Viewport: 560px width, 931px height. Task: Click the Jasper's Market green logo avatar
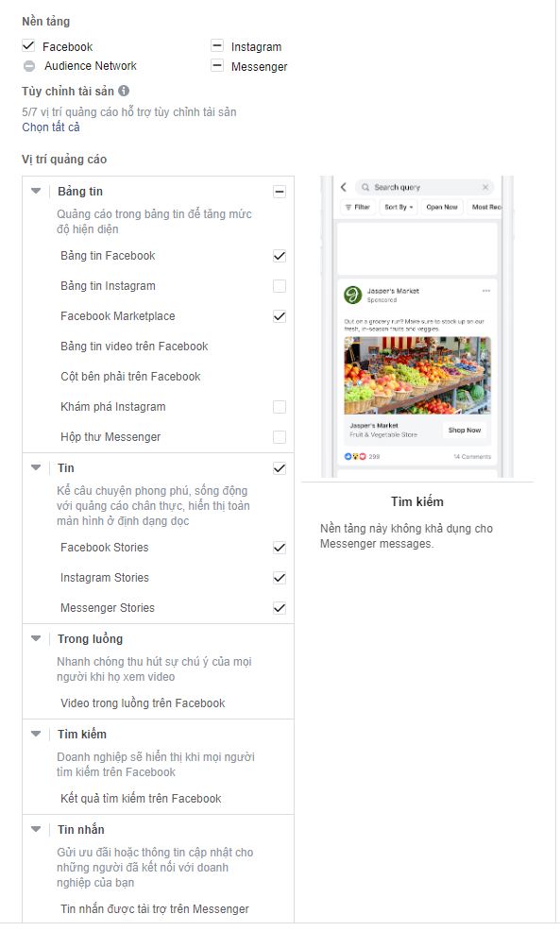click(353, 295)
